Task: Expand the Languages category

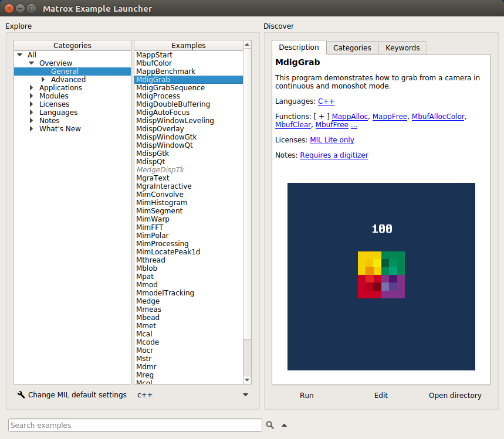Action: coord(31,112)
